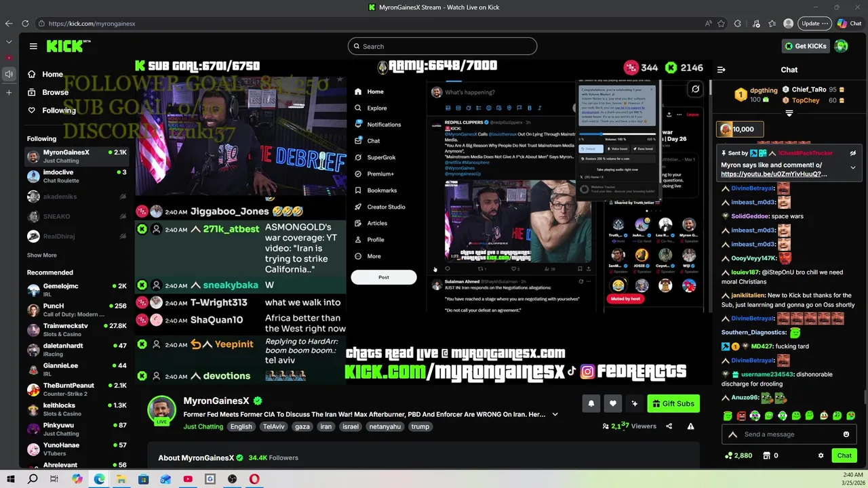The image size is (868, 488).
Task: Open the channel points shop icon
Action: (767, 455)
